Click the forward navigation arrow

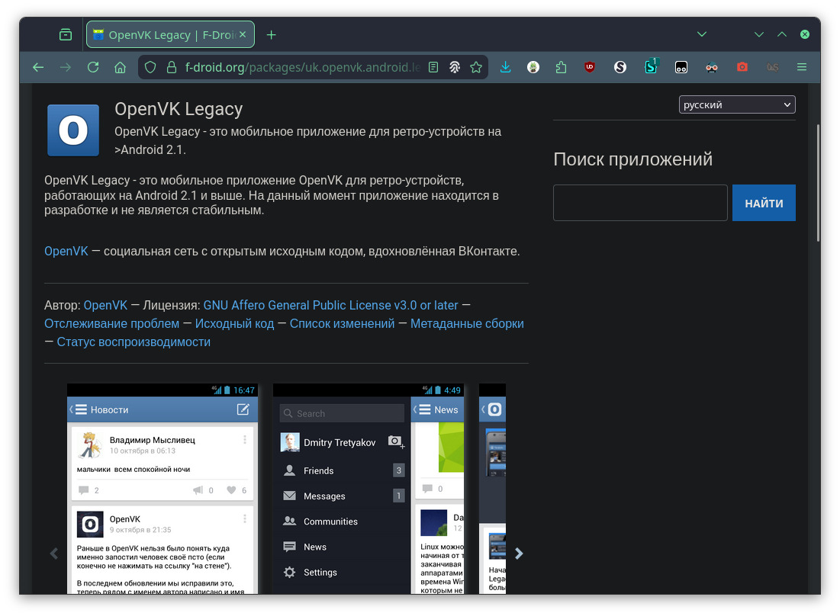[x=66, y=67]
